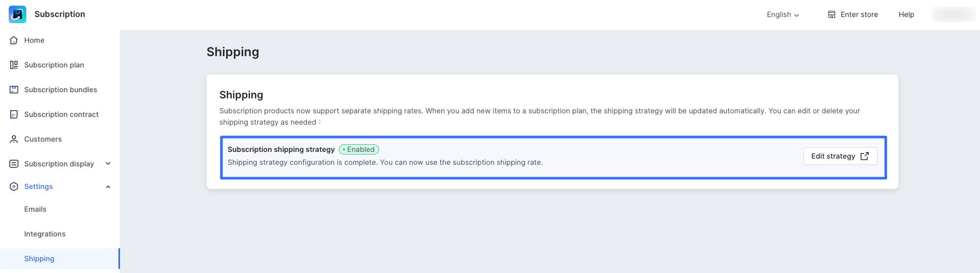Click the Subscription contract document icon
This screenshot has width=980, height=273.
[14, 114]
